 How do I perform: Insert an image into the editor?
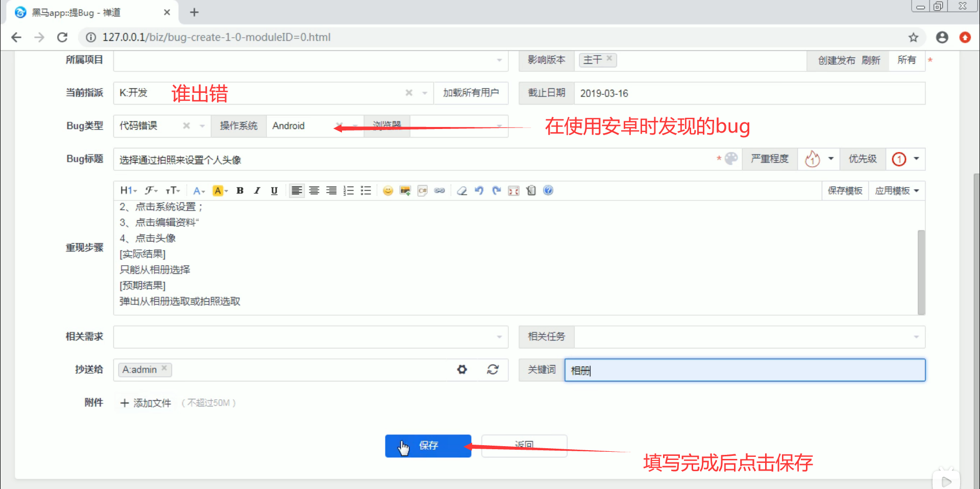tap(405, 191)
